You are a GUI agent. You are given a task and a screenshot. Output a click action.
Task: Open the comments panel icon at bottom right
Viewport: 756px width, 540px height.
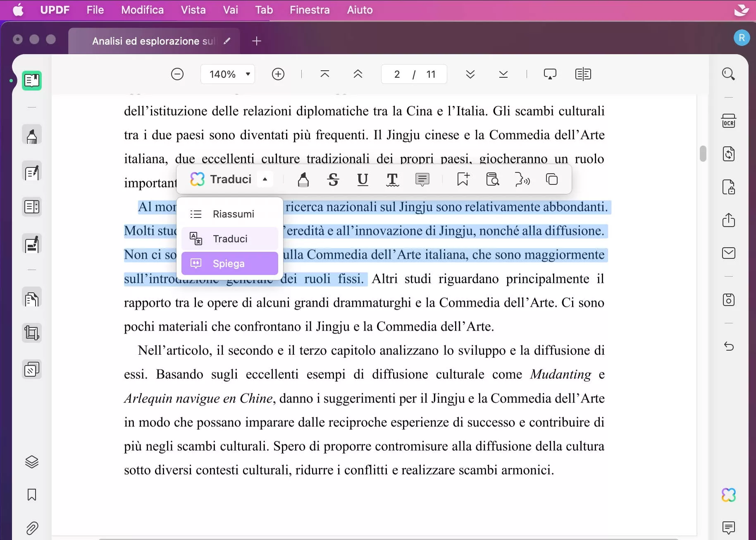(x=728, y=528)
